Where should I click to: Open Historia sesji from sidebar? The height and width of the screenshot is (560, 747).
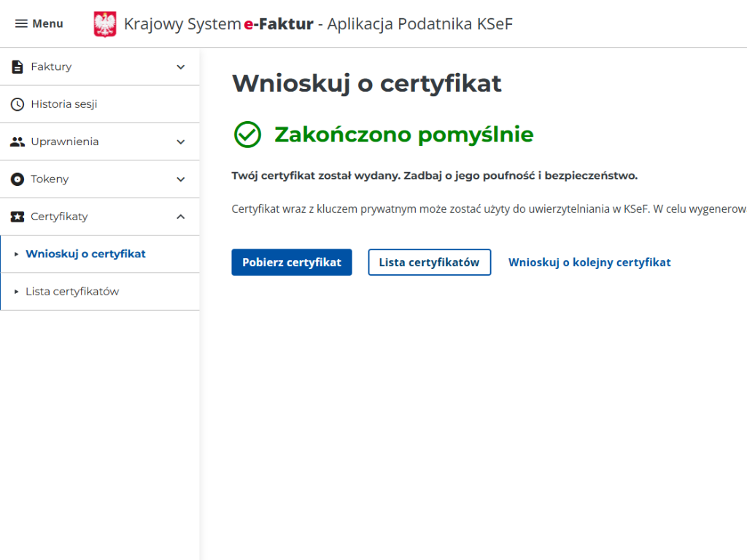64,104
